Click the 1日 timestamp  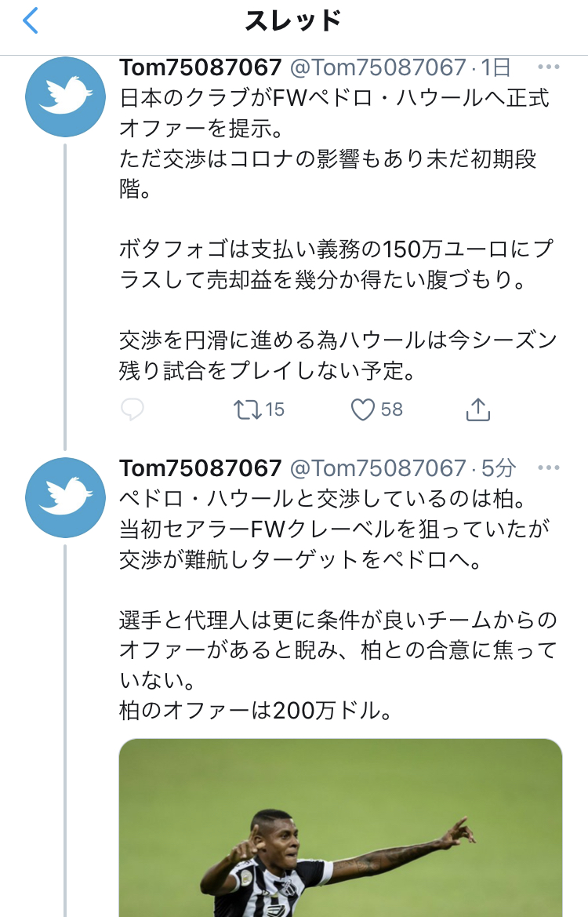(x=495, y=67)
